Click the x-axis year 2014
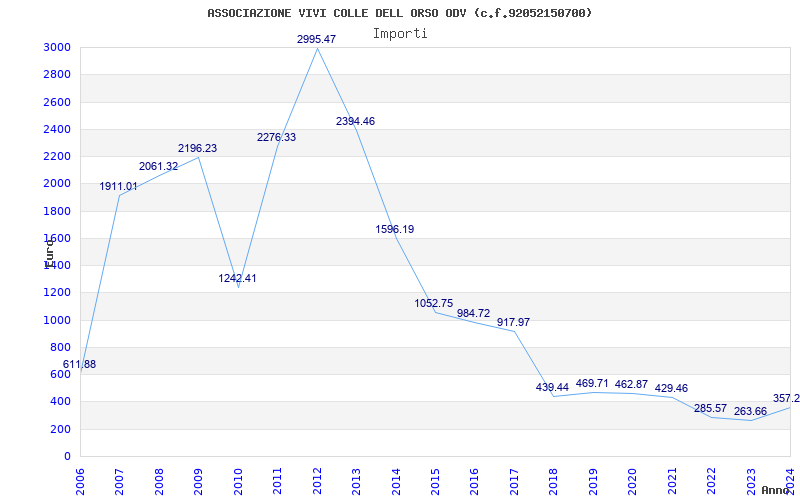 click(x=396, y=482)
